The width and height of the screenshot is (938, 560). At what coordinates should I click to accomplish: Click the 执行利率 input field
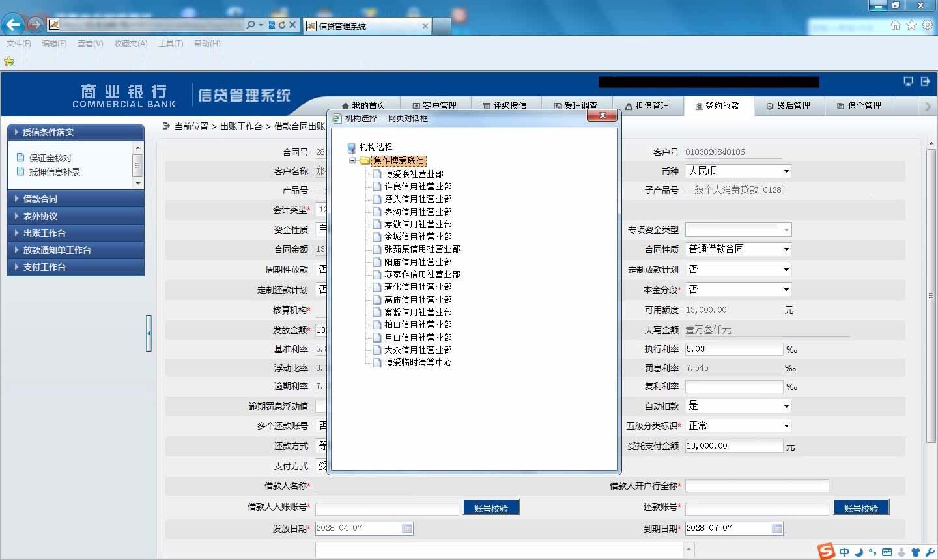(734, 349)
